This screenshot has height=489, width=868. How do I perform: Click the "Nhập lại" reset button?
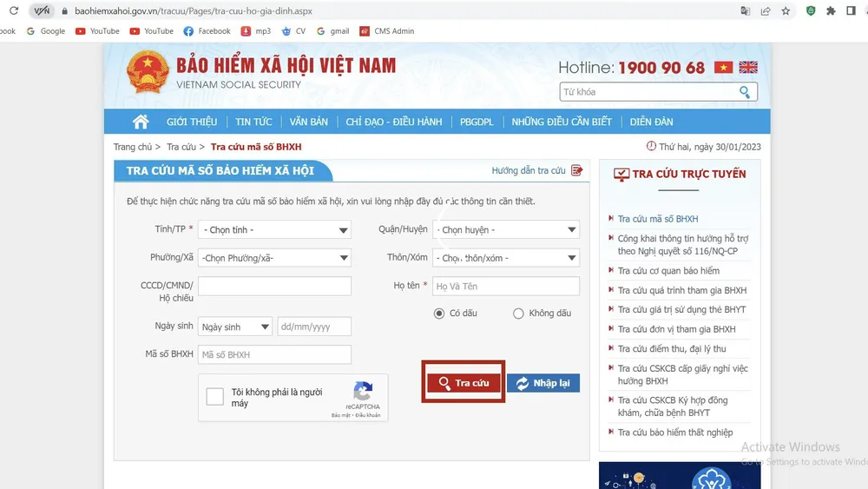(543, 383)
